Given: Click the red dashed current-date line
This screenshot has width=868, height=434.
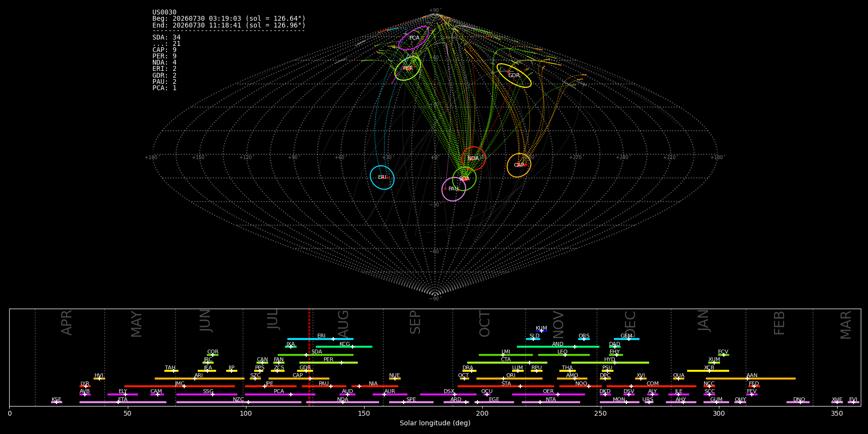Looking at the screenshot, I should tap(309, 357).
